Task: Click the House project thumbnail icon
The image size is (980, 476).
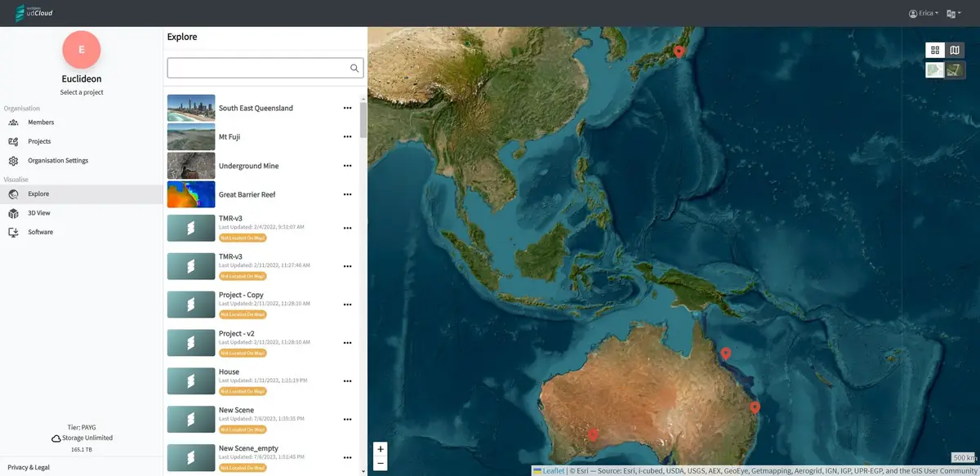Action: coord(191,381)
